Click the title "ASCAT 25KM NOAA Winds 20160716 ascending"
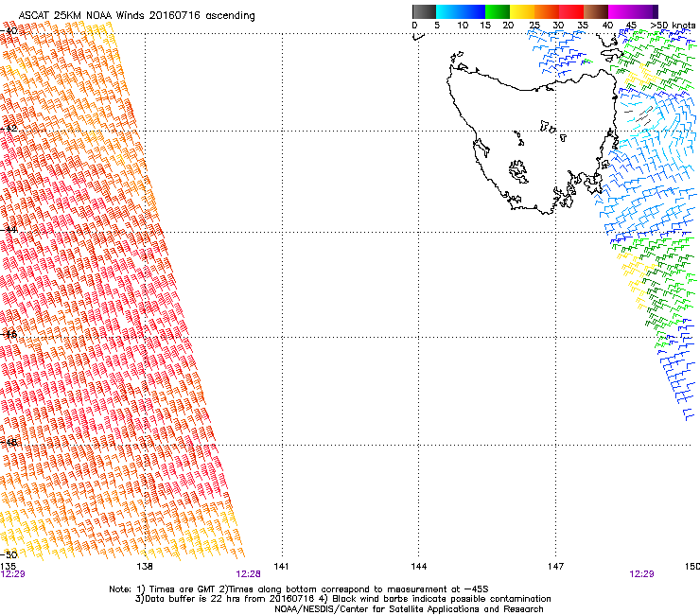This screenshot has width=700, height=615. point(136,15)
